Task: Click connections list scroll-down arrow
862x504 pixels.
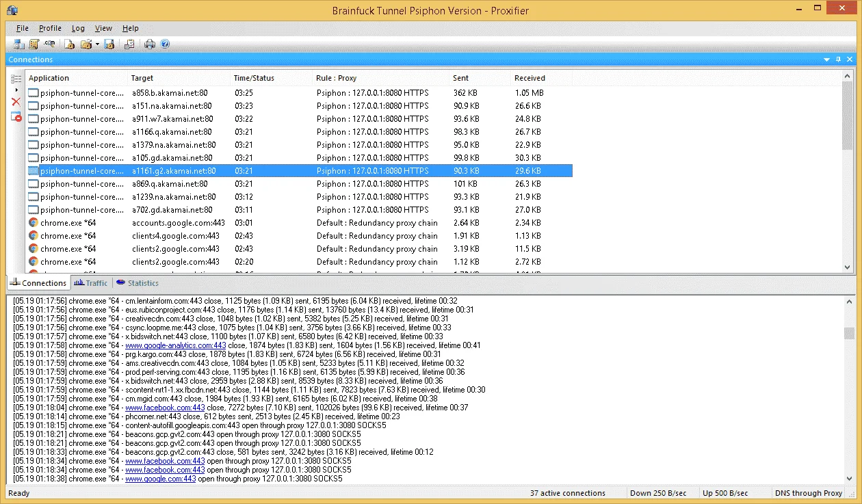Action: tap(848, 268)
